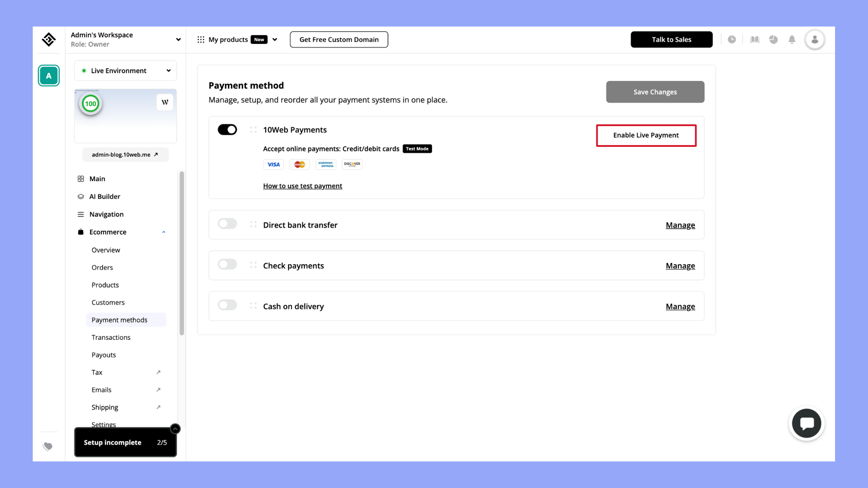The height and width of the screenshot is (488, 868).
Task: Open How to use test payment link
Action: [302, 186]
